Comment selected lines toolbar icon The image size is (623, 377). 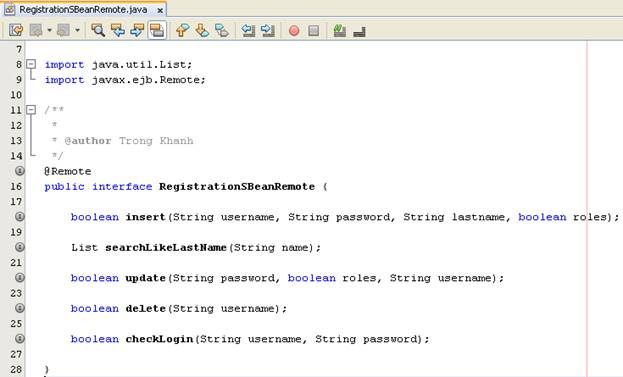[x=340, y=31]
